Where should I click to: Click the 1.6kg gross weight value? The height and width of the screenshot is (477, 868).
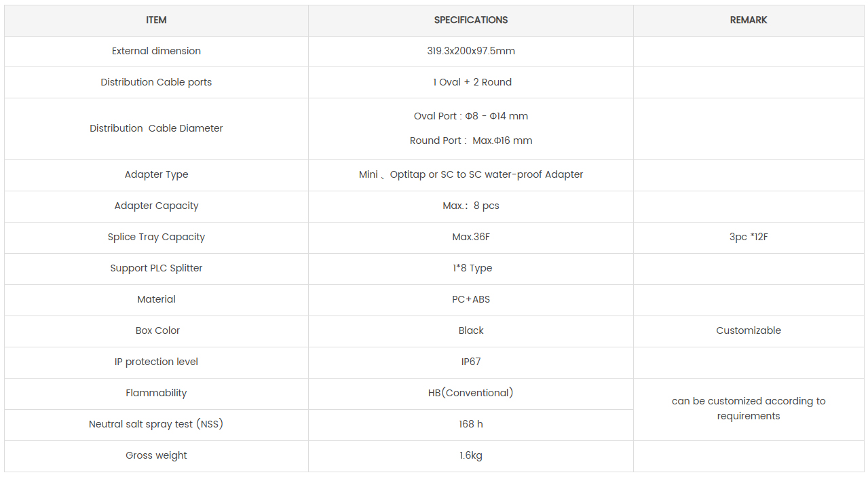point(471,455)
